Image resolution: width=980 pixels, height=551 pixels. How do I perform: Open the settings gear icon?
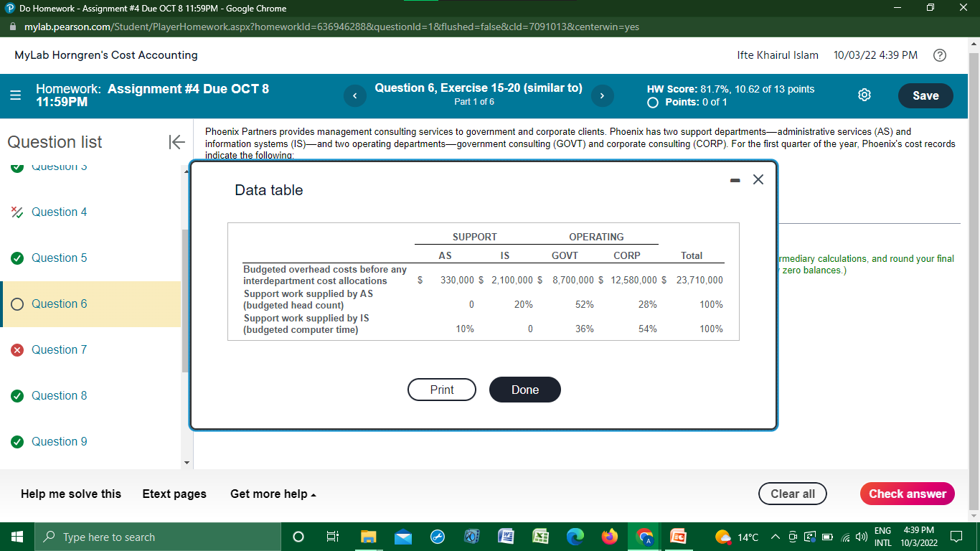(x=864, y=95)
